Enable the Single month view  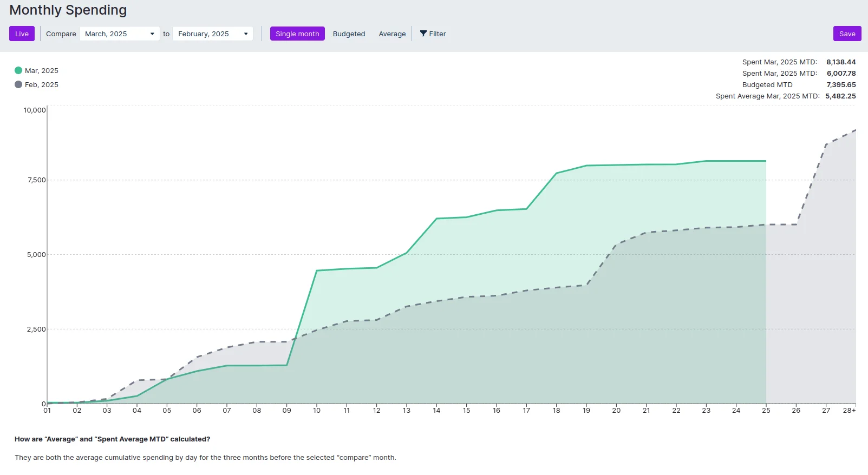(297, 34)
